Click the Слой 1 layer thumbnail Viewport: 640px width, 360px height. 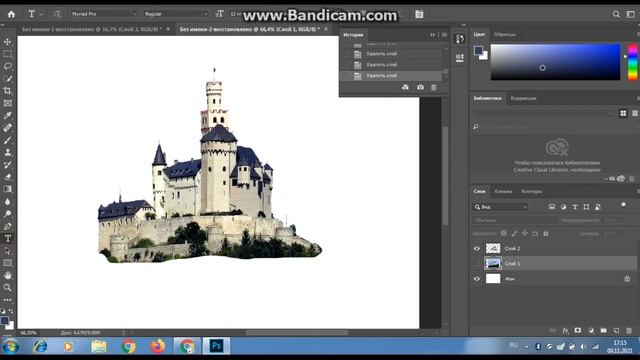tap(493, 264)
